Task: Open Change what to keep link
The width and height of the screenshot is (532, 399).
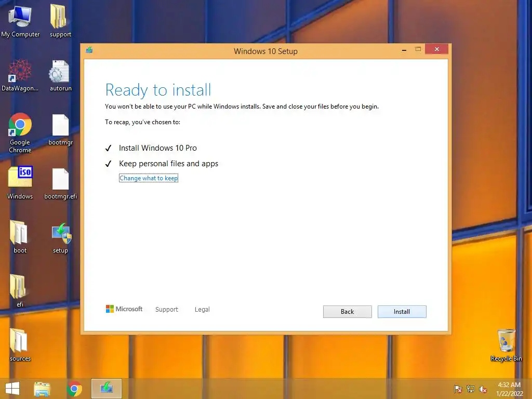Action: tap(149, 178)
